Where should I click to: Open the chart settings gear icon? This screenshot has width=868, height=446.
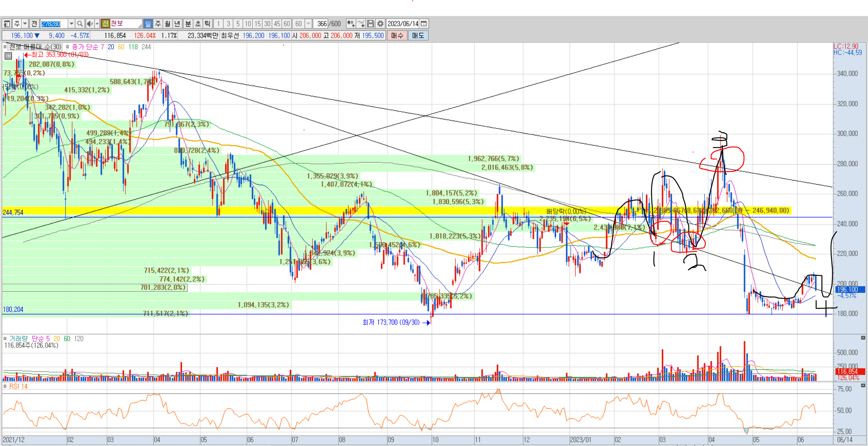point(380,24)
